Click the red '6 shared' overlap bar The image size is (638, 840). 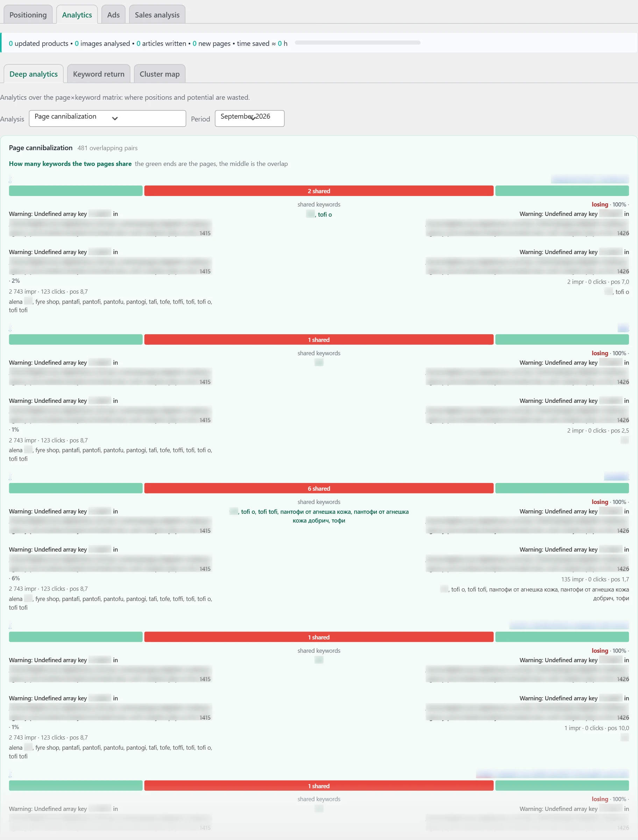click(319, 488)
